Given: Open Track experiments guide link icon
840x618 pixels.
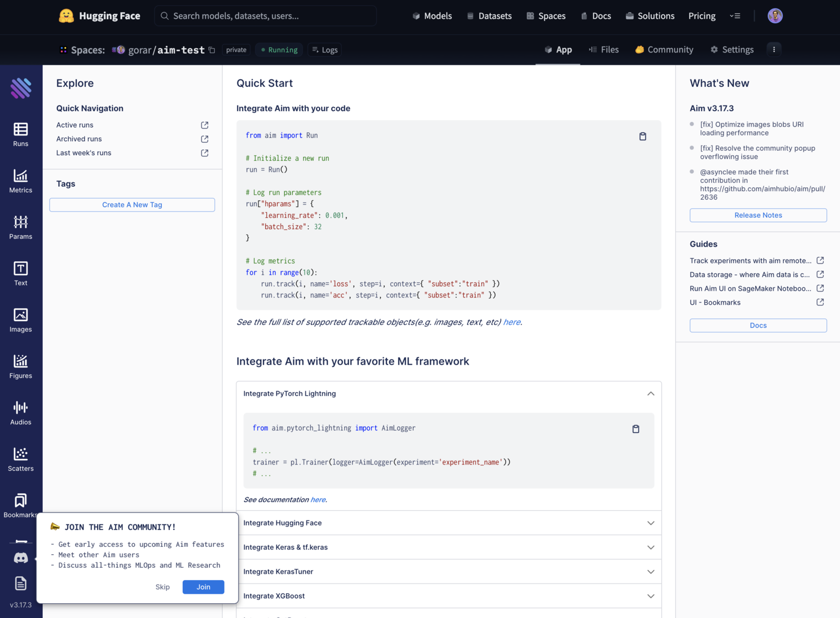Looking at the screenshot, I should [820, 260].
